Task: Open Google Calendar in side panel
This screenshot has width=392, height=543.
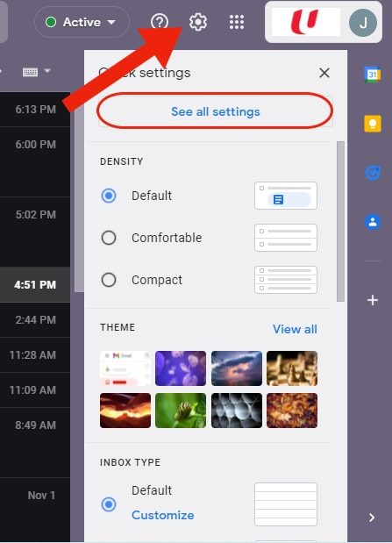Action: click(x=373, y=74)
